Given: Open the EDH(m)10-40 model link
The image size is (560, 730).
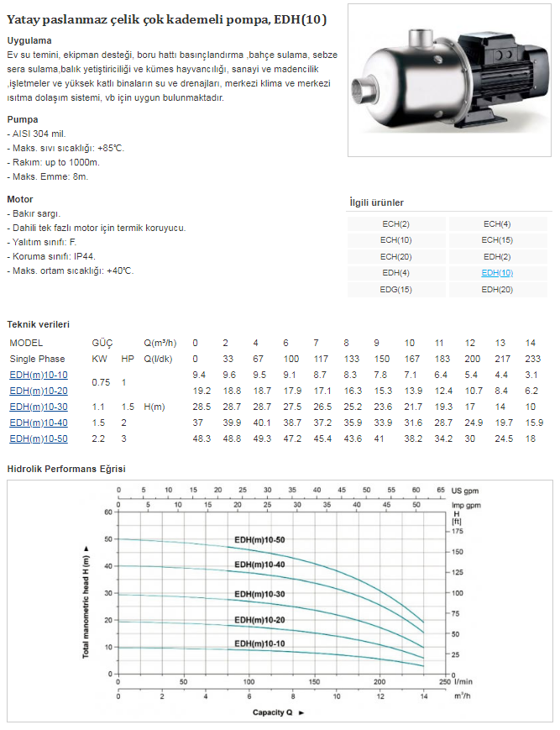Looking at the screenshot, I should pos(39,423).
